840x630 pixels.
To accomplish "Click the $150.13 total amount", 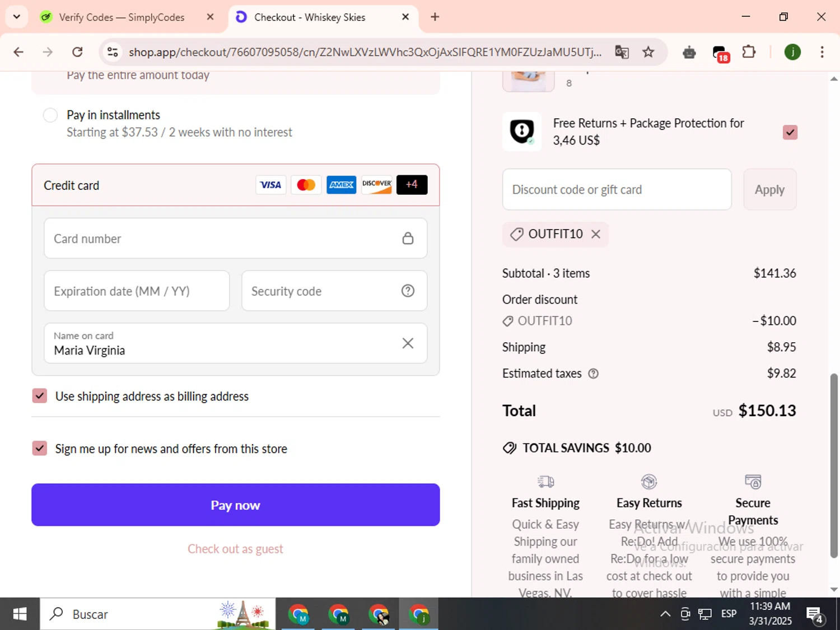I will (x=767, y=411).
